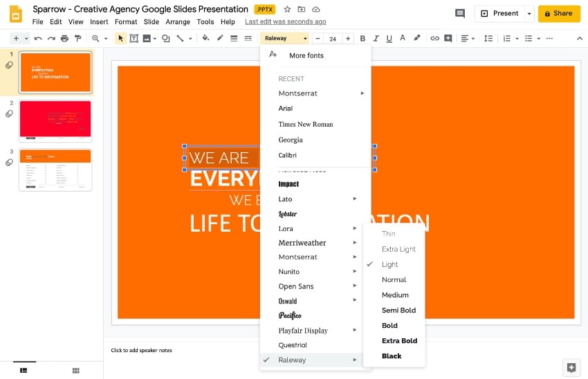588x379 pixels.
Task: Star the presentation
Action: tap(288, 10)
